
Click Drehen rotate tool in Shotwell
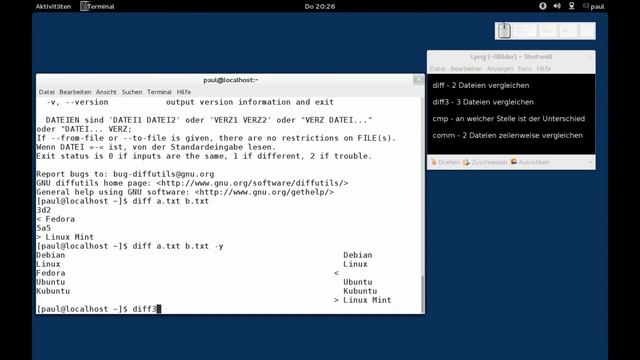[445, 162]
